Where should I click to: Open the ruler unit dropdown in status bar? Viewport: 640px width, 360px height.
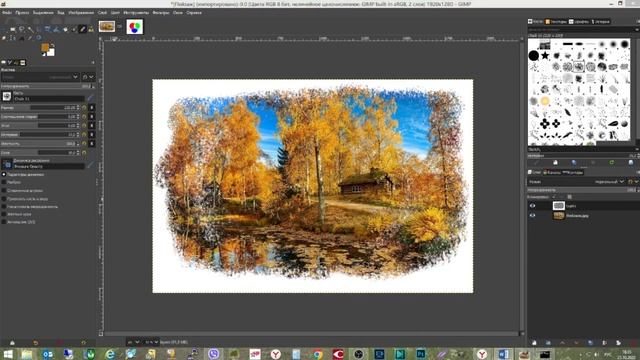(133, 342)
